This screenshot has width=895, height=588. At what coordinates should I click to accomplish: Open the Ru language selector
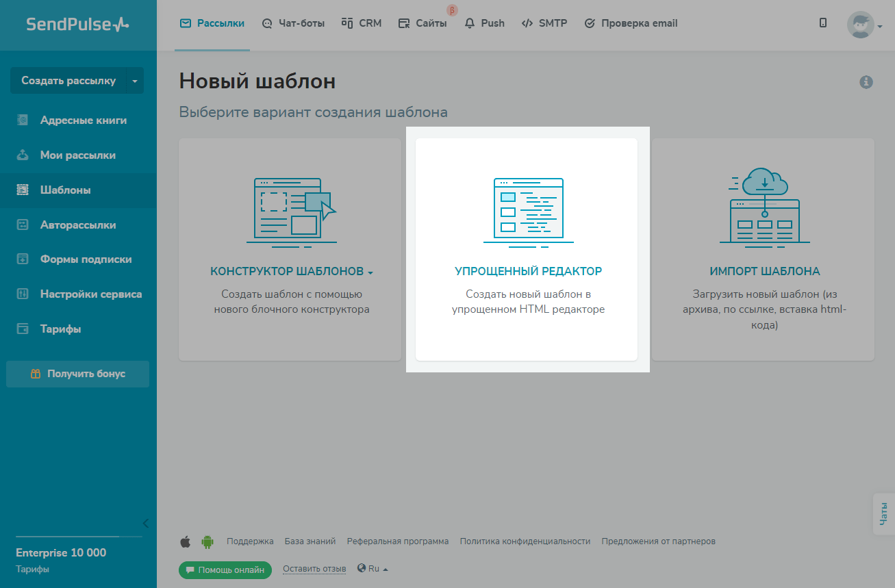click(x=373, y=569)
